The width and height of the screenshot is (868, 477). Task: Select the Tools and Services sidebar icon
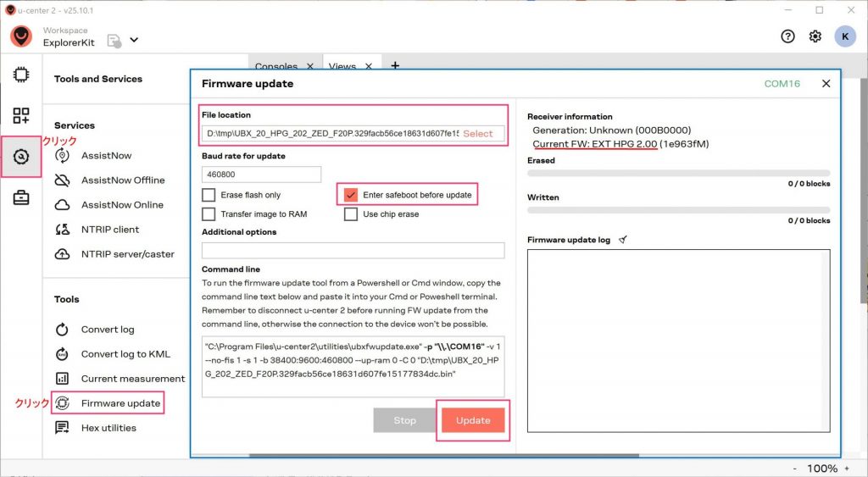[x=21, y=157]
